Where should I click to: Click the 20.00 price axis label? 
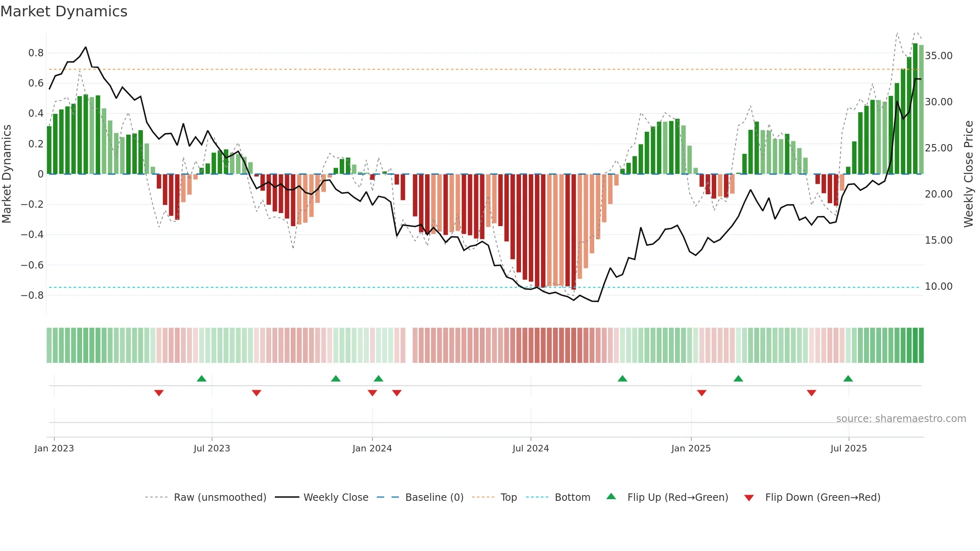click(x=939, y=194)
